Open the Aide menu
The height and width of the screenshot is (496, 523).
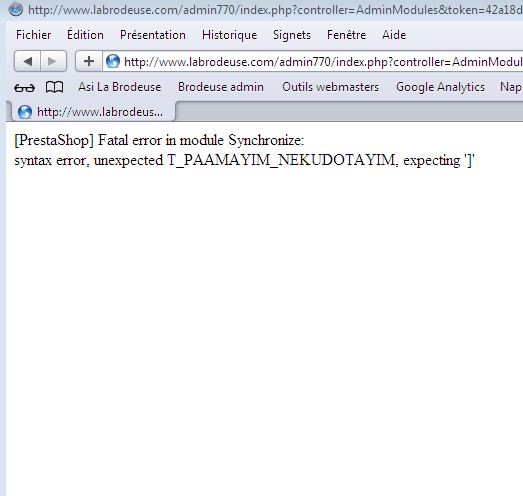[394, 35]
